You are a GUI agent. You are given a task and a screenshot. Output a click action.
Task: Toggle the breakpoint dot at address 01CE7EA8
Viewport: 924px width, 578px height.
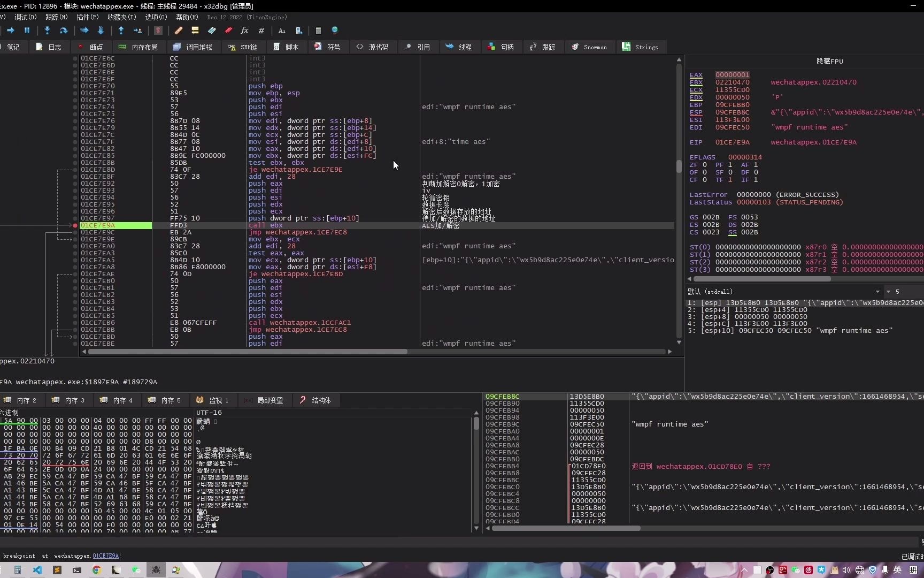point(75,267)
